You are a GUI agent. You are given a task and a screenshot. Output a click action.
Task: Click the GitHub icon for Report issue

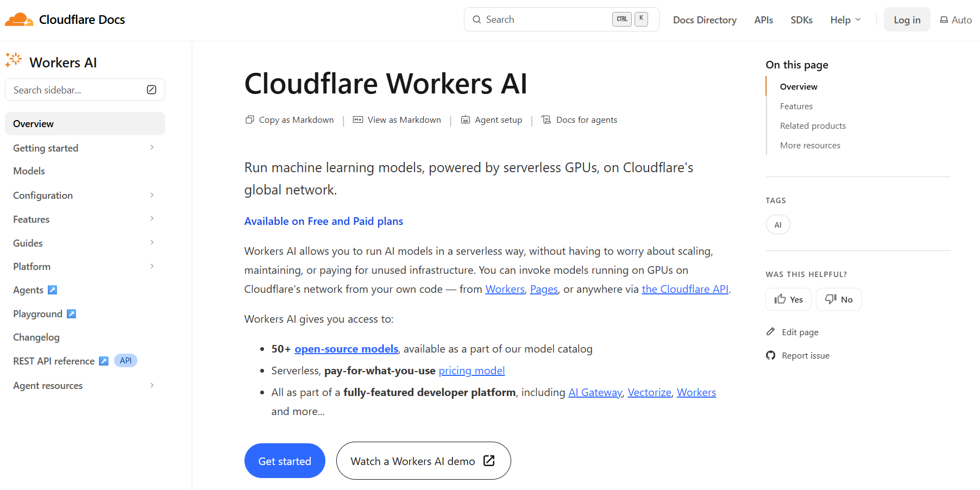pyautogui.click(x=771, y=355)
